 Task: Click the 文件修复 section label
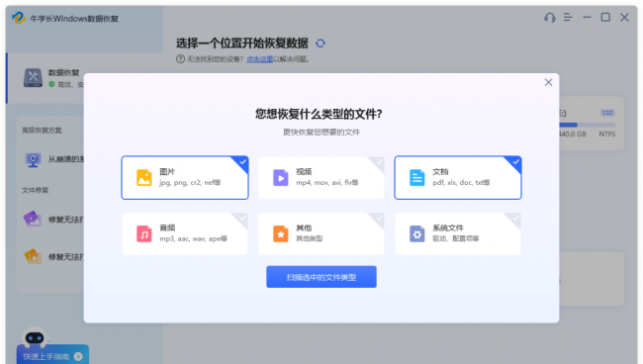pyautogui.click(x=36, y=190)
